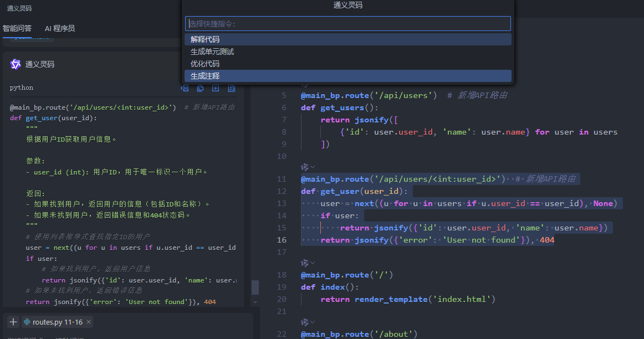Click the render_template('index.html') line
The height and width of the screenshot is (339, 644).
pyautogui.click(x=408, y=300)
